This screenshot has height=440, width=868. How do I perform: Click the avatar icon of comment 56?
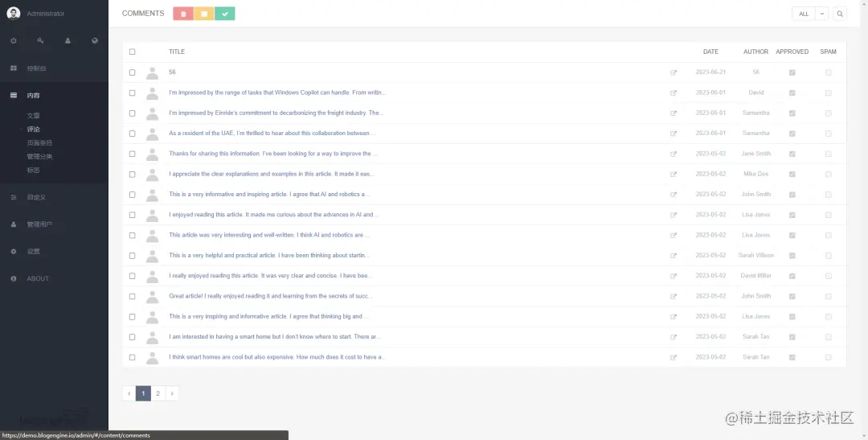pos(152,72)
